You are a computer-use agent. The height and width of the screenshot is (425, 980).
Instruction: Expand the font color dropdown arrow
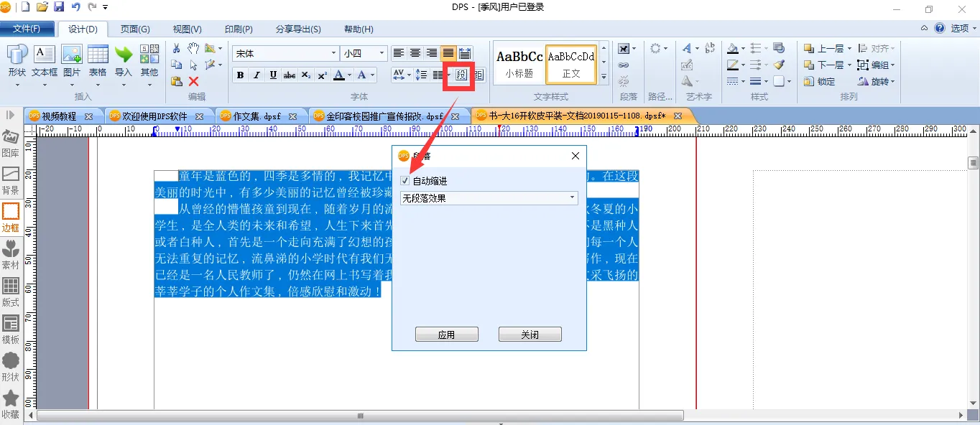coord(350,75)
